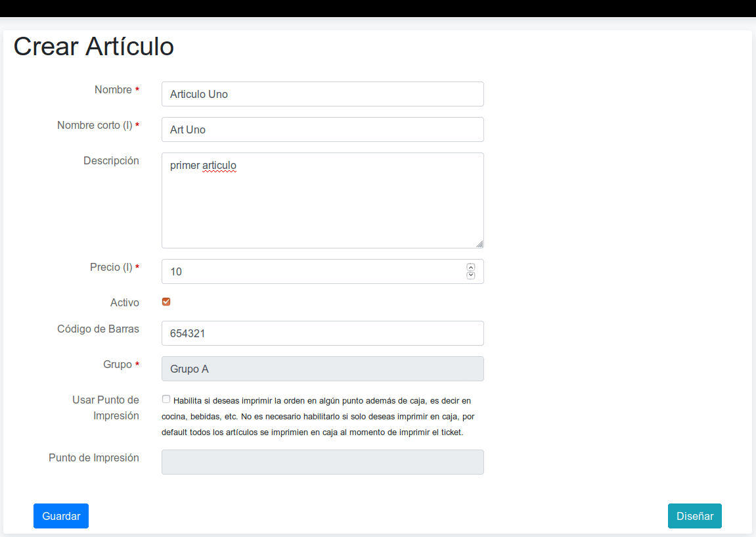Grab the Descripción textarea resize handle
This screenshot has width=756, height=537.
click(x=479, y=244)
